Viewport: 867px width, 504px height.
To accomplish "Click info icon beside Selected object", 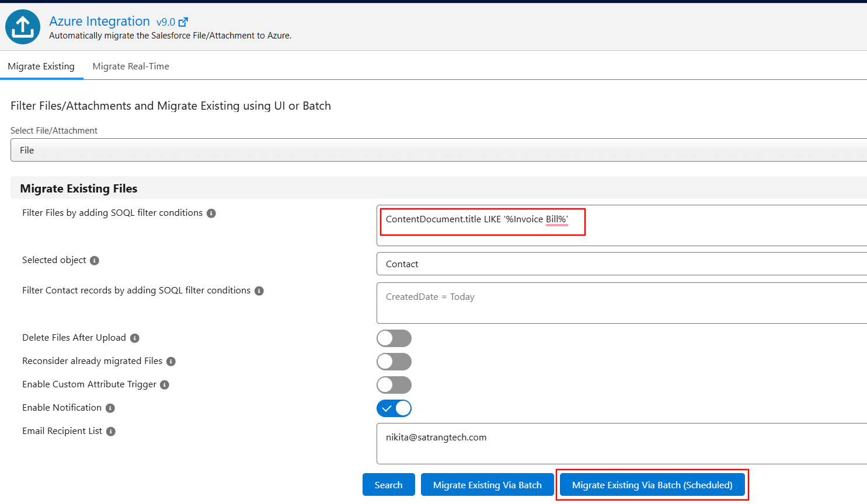I will click(x=95, y=261).
